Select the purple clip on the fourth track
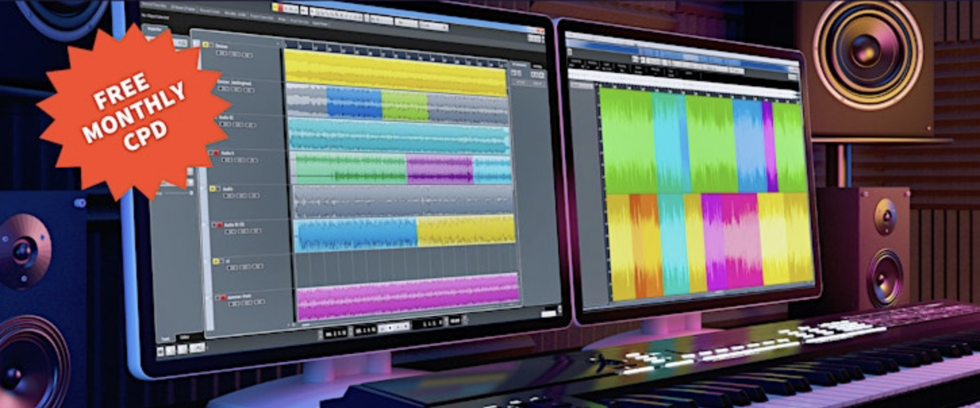Image resolution: width=980 pixels, height=408 pixels. coord(440,170)
